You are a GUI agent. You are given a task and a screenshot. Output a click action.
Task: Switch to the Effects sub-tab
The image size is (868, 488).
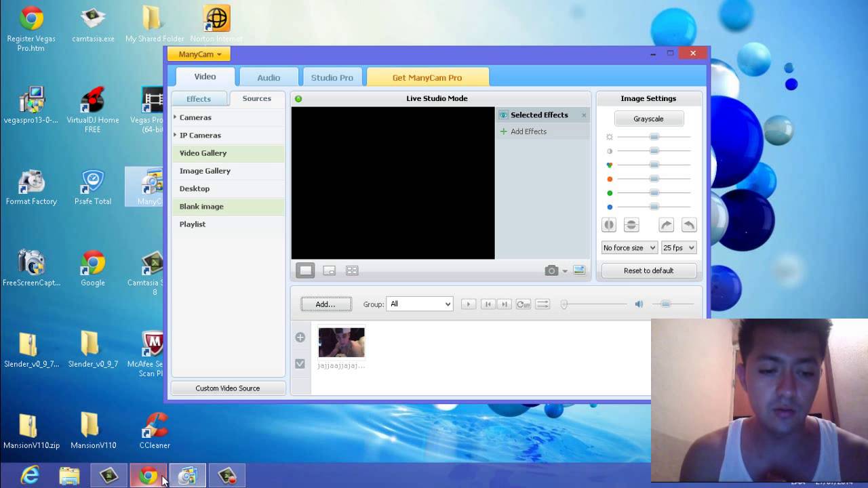coord(199,99)
